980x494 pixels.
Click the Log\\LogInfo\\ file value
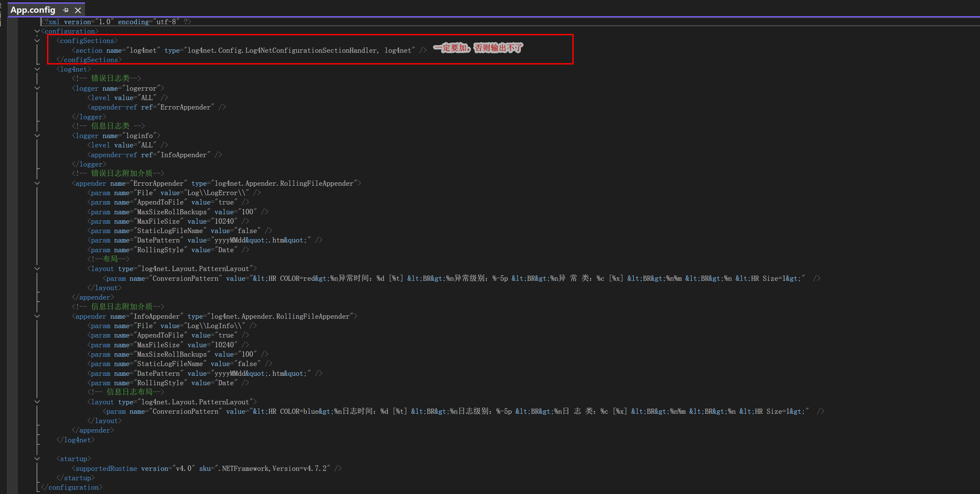coord(215,326)
